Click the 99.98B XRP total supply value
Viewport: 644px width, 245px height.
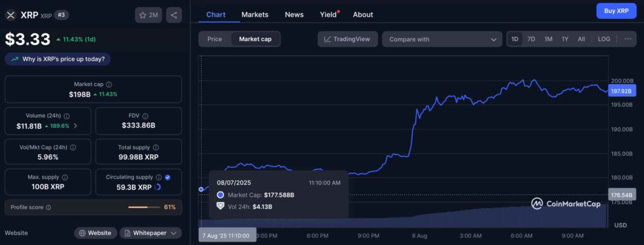coord(138,157)
